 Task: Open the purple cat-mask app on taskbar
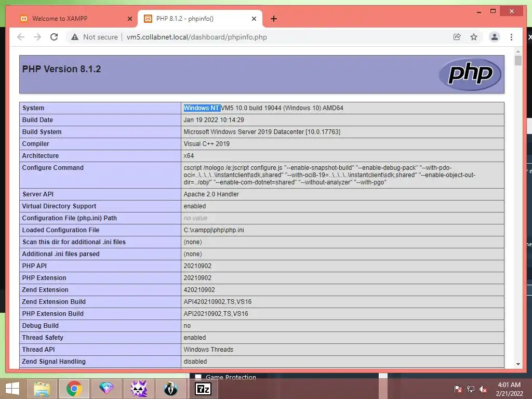tap(138, 389)
